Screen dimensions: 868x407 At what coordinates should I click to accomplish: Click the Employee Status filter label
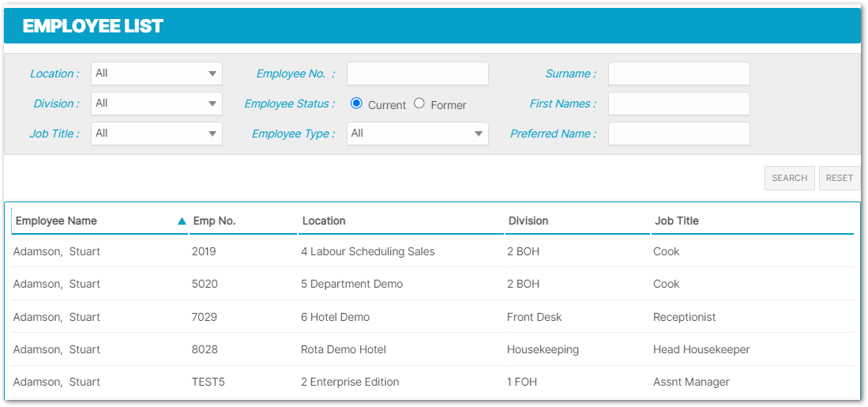(x=290, y=104)
